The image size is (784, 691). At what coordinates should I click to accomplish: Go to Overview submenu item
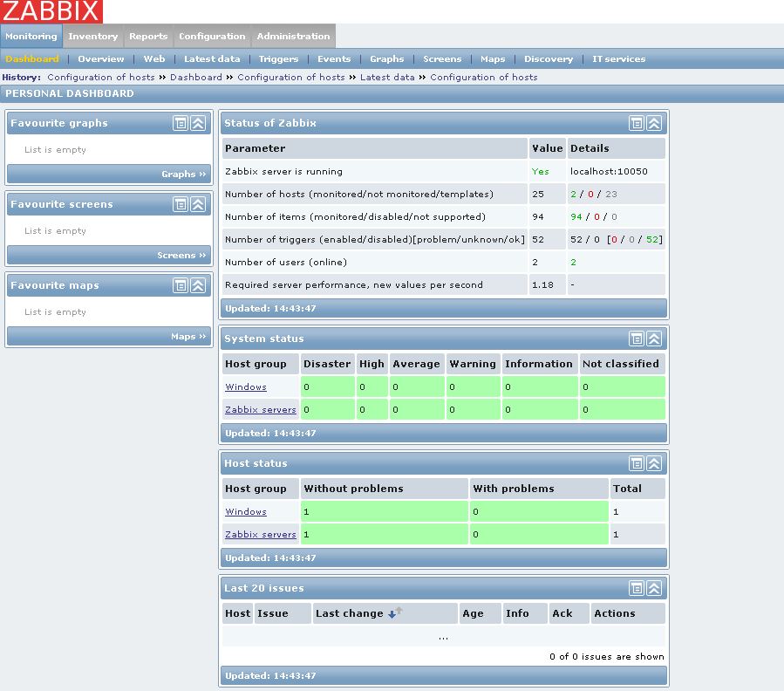[x=101, y=59]
